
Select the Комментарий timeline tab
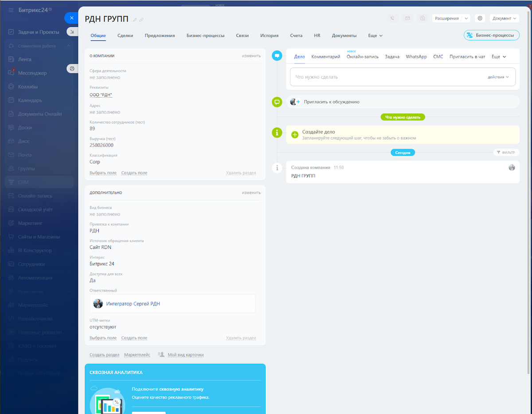[x=326, y=57]
